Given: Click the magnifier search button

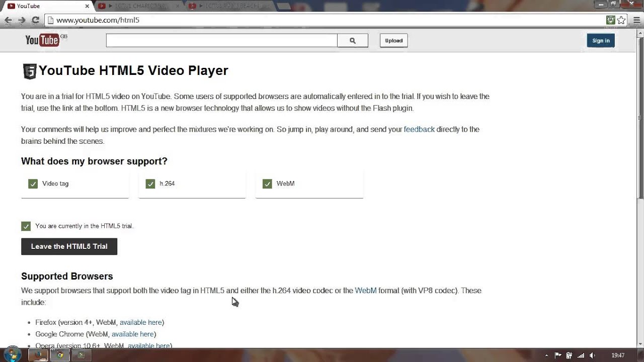Looking at the screenshot, I should (x=353, y=41).
